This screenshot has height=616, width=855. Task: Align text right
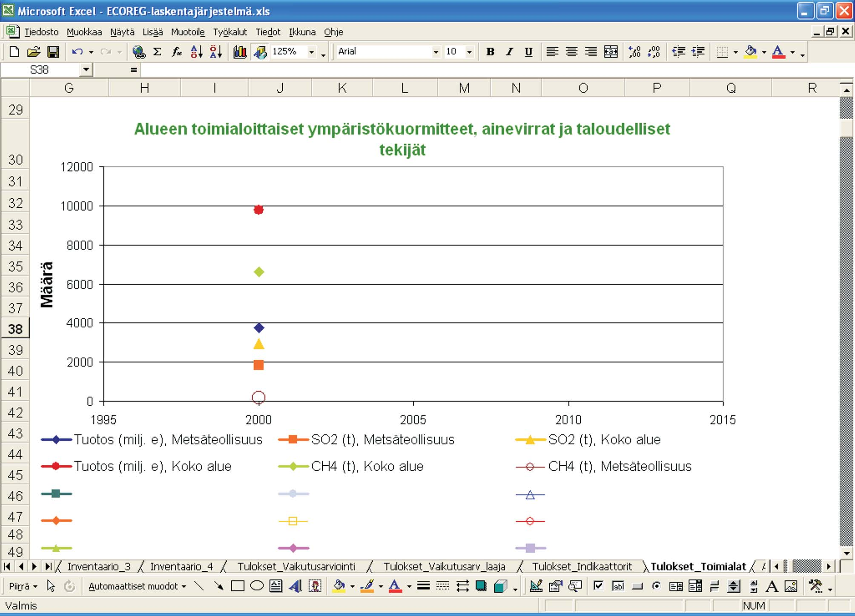pyautogui.click(x=591, y=52)
